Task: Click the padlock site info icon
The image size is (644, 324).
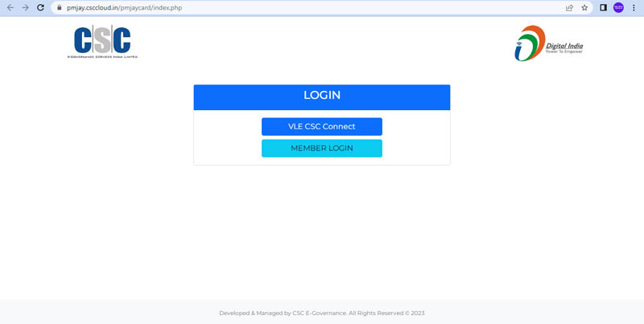Action: (59, 8)
